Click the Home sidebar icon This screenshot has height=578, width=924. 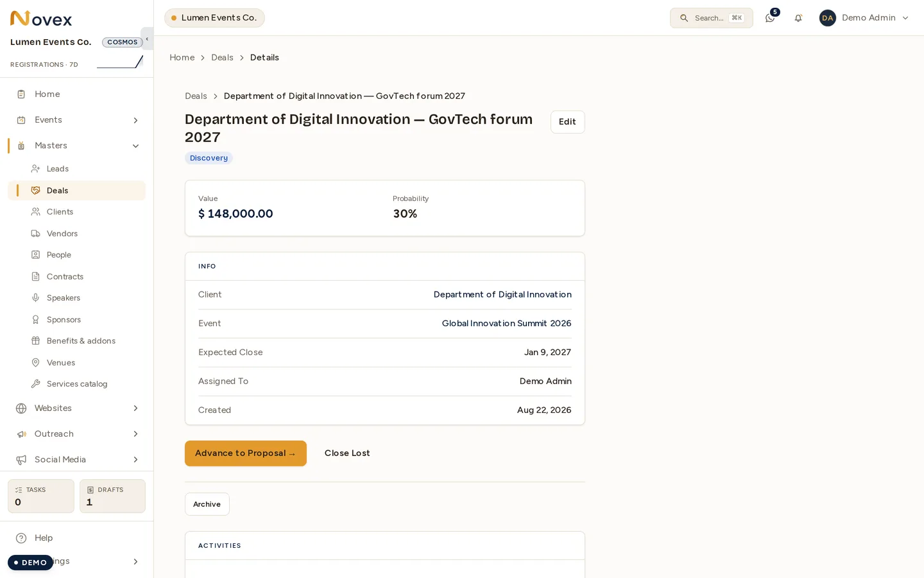[x=21, y=94]
